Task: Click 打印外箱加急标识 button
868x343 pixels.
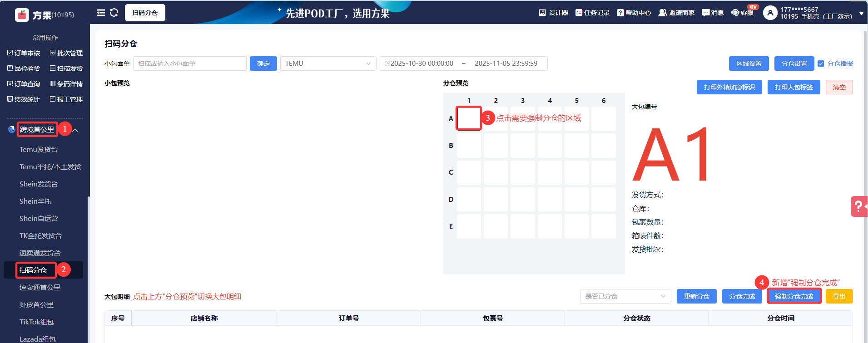Action: pos(729,87)
